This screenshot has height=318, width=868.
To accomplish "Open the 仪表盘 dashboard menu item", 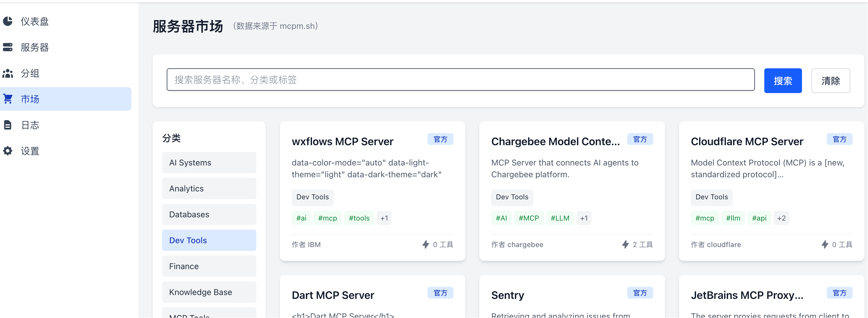I will pyautogui.click(x=66, y=21).
